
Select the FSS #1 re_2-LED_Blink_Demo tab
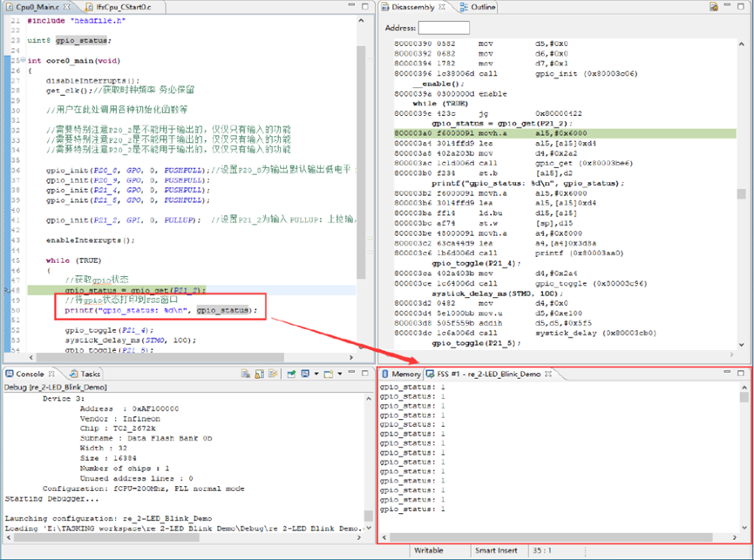(488, 374)
